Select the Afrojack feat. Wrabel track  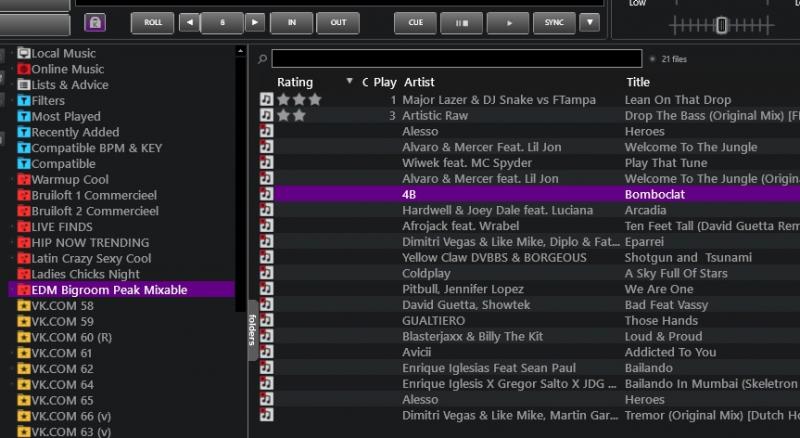[x=529, y=226]
